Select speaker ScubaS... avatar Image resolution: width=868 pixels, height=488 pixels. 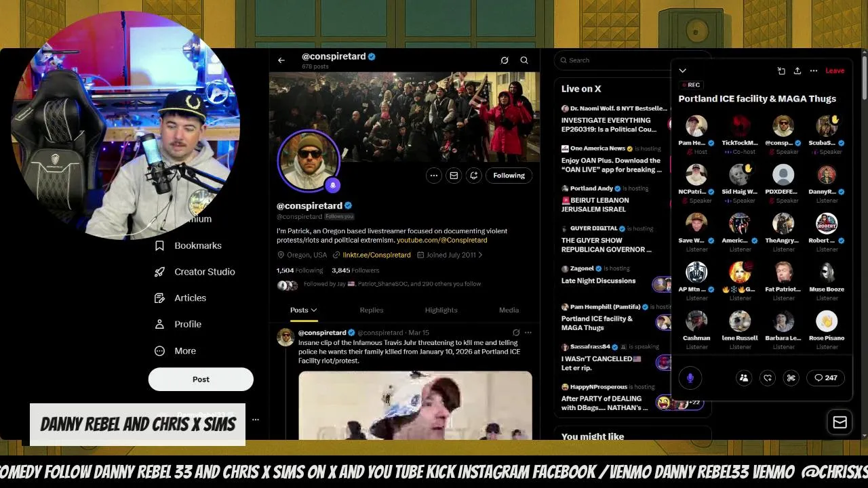tap(827, 126)
